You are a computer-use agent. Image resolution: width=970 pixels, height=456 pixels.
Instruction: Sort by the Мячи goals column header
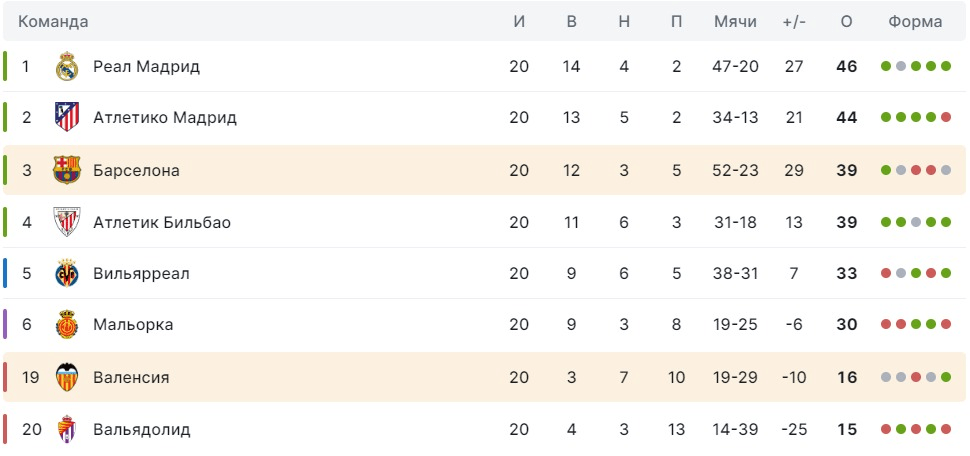tap(735, 22)
